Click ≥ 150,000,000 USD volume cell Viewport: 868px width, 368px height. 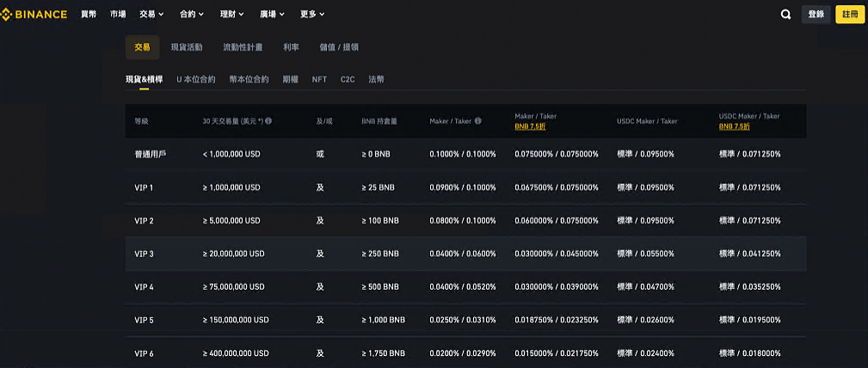coord(236,321)
